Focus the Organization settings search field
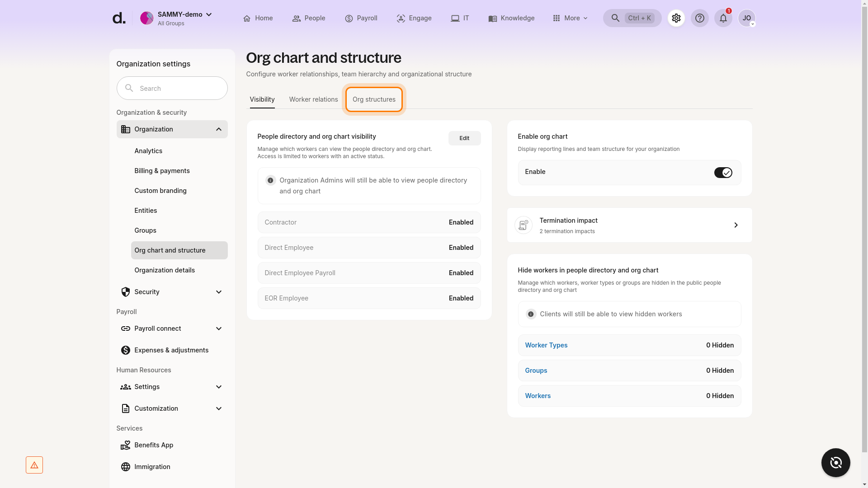Screen dimensions: 868x488 point(172,88)
